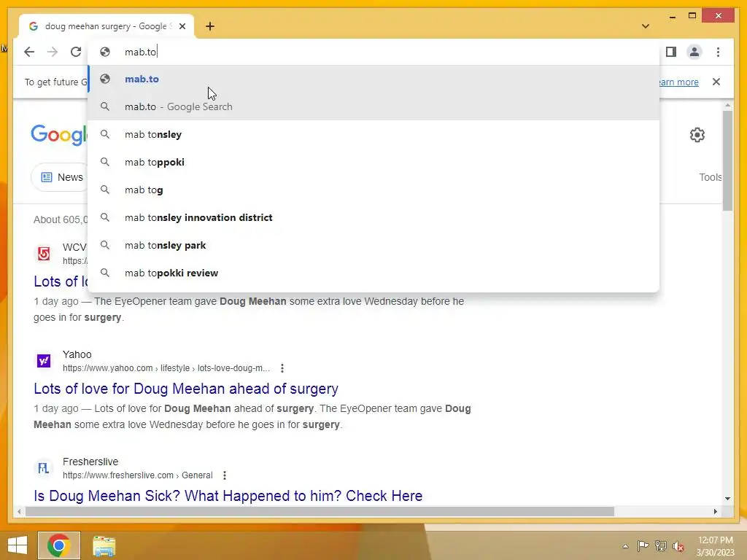Open the side panel icon
The width and height of the screenshot is (747, 560).
click(x=671, y=52)
